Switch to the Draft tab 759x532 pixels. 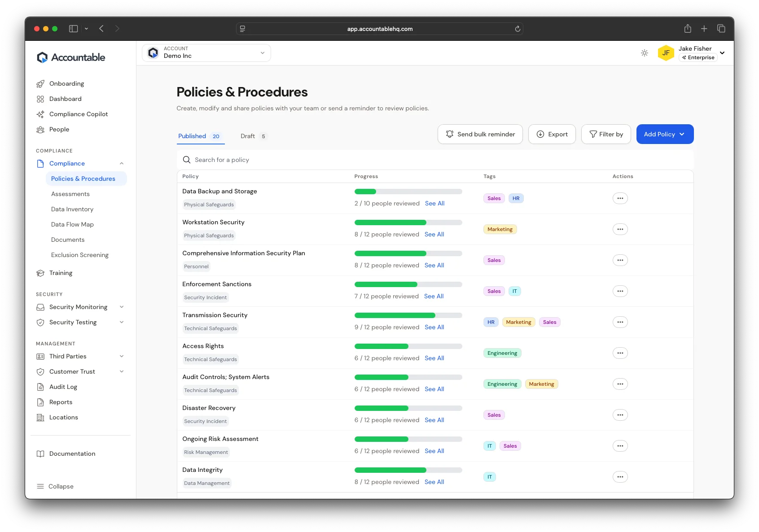[247, 136]
